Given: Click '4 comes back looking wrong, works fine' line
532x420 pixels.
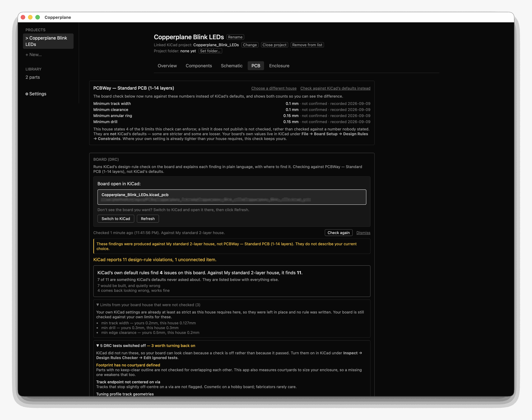Looking at the screenshot, I should [x=133, y=290].
